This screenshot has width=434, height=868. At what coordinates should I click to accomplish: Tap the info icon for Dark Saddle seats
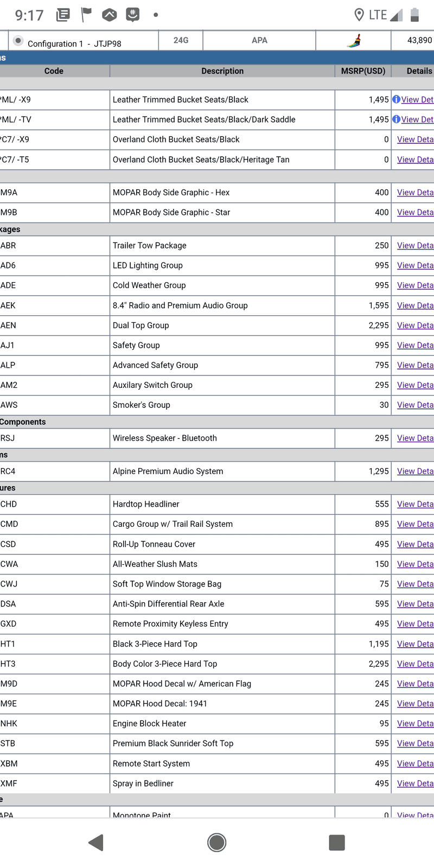coord(396,119)
